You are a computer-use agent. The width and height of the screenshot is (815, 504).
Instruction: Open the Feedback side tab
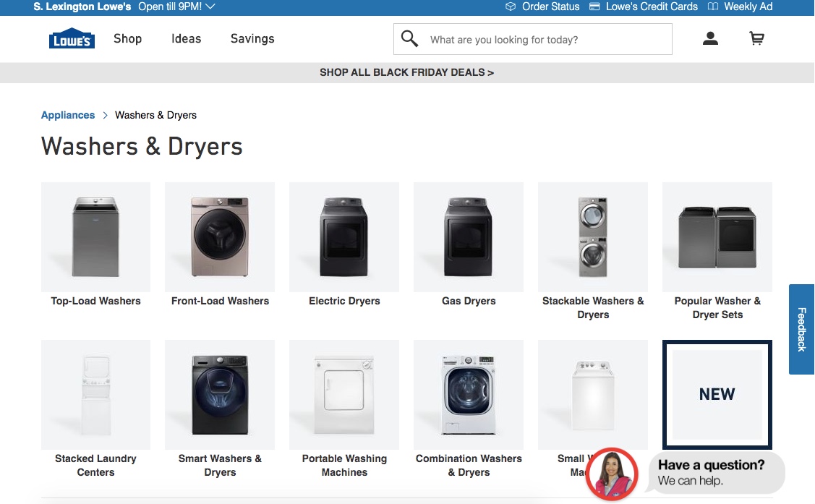click(x=801, y=330)
